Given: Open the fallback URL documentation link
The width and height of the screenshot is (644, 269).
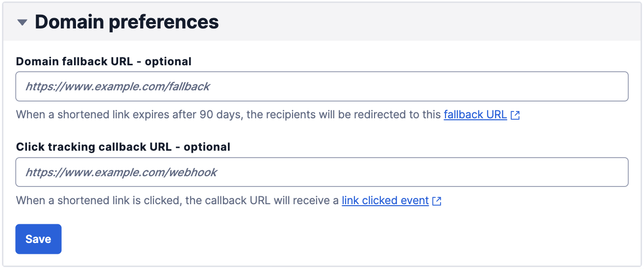Looking at the screenshot, I should click(475, 115).
